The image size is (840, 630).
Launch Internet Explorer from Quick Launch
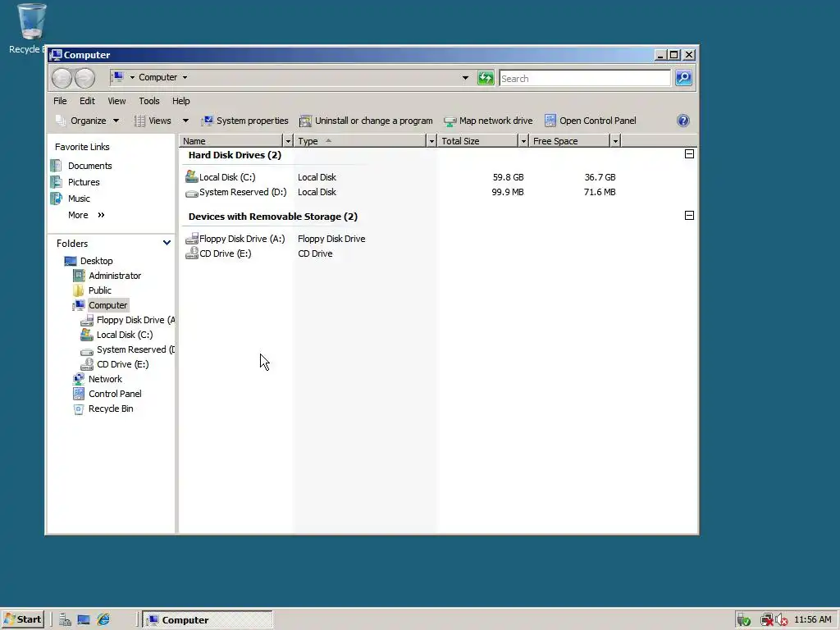(103, 620)
